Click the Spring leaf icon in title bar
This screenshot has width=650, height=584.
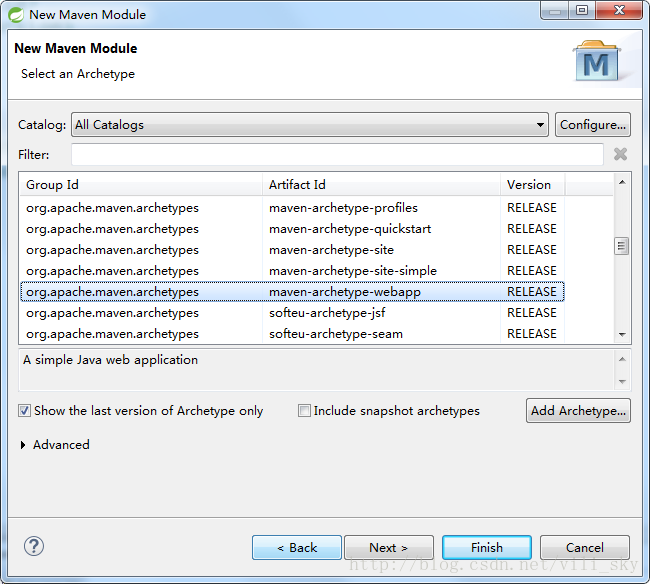point(16,15)
